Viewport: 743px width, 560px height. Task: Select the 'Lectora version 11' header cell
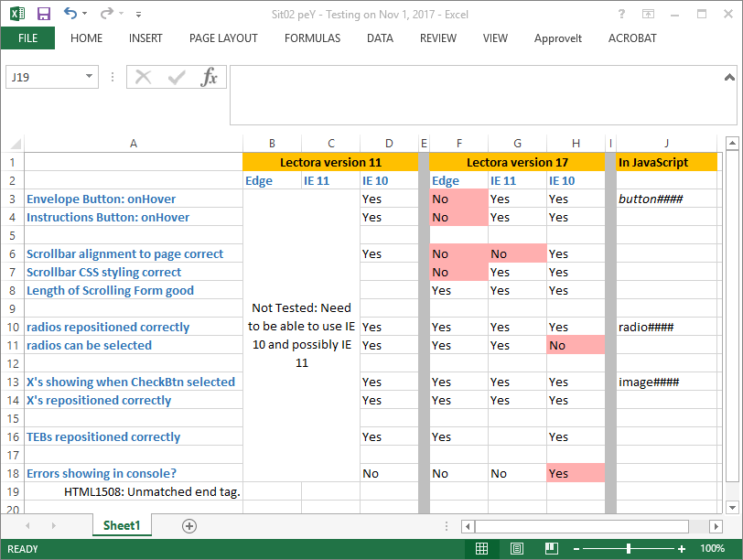coord(330,162)
